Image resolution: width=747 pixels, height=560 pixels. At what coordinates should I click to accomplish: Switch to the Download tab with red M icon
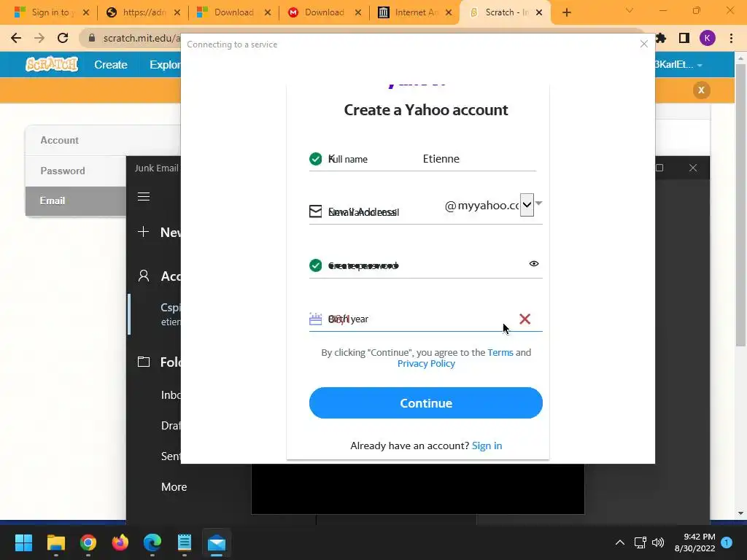[x=324, y=12]
